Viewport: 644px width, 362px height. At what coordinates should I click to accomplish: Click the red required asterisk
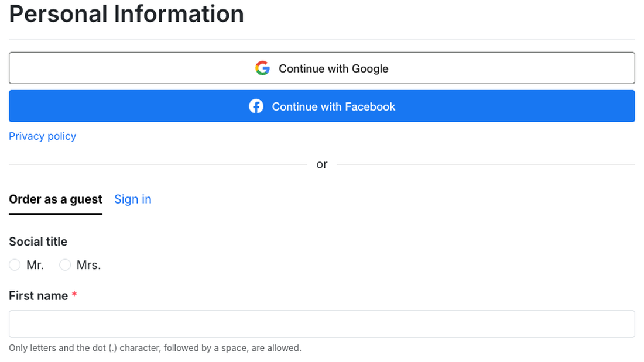74,294
